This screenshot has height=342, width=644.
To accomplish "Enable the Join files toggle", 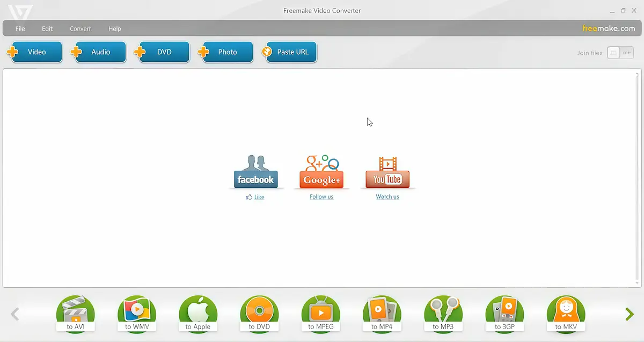I will click(x=620, y=53).
